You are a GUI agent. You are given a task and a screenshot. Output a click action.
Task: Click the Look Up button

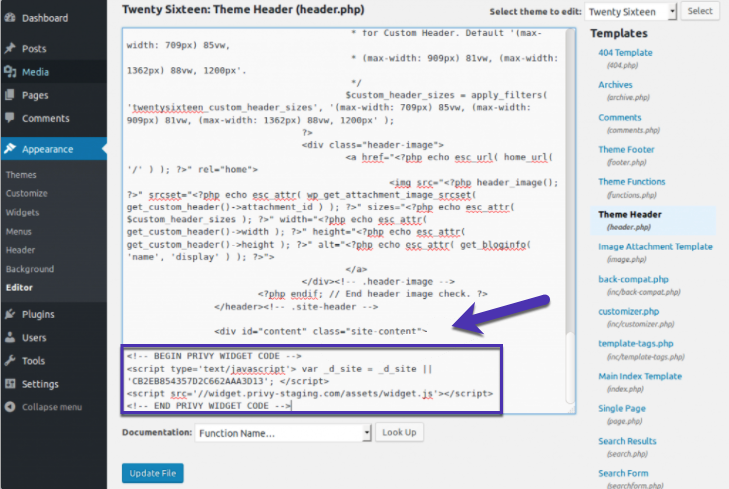click(x=399, y=432)
